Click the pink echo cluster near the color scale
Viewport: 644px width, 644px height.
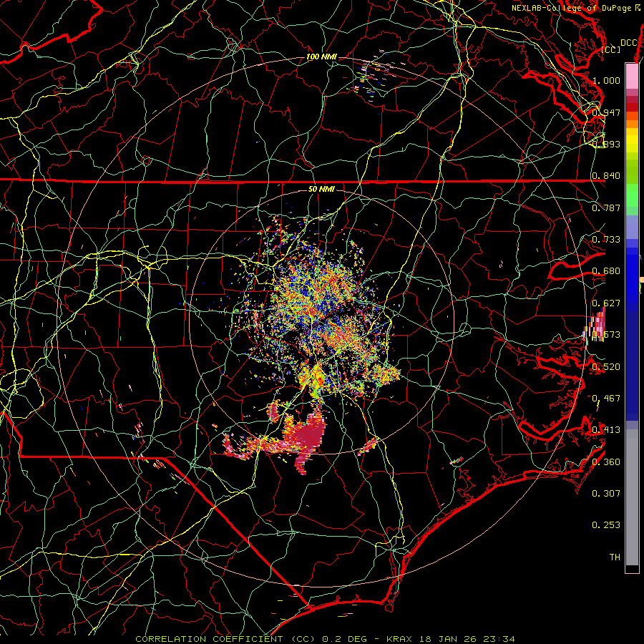(596, 326)
